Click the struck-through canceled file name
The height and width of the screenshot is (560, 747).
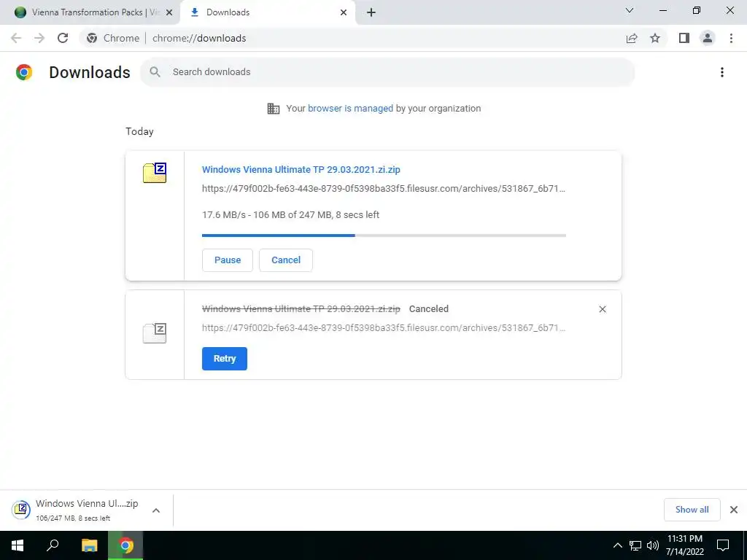click(301, 309)
